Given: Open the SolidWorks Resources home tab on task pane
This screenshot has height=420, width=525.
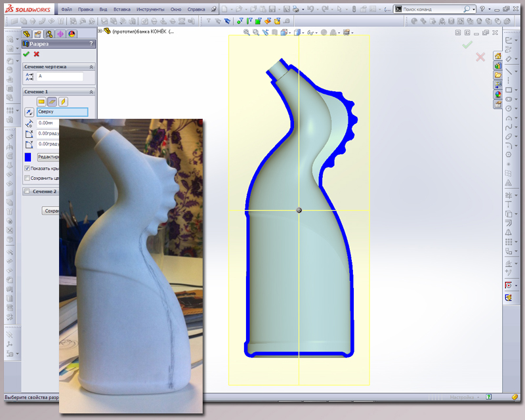Looking at the screenshot, I should pyautogui.click(x=498, y=56).
